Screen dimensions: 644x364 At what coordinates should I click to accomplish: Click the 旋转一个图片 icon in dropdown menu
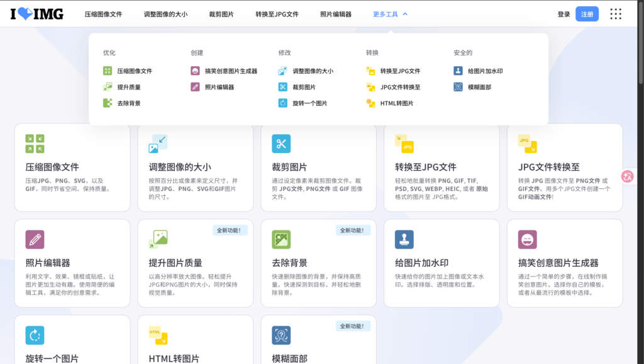click(282, 103)
